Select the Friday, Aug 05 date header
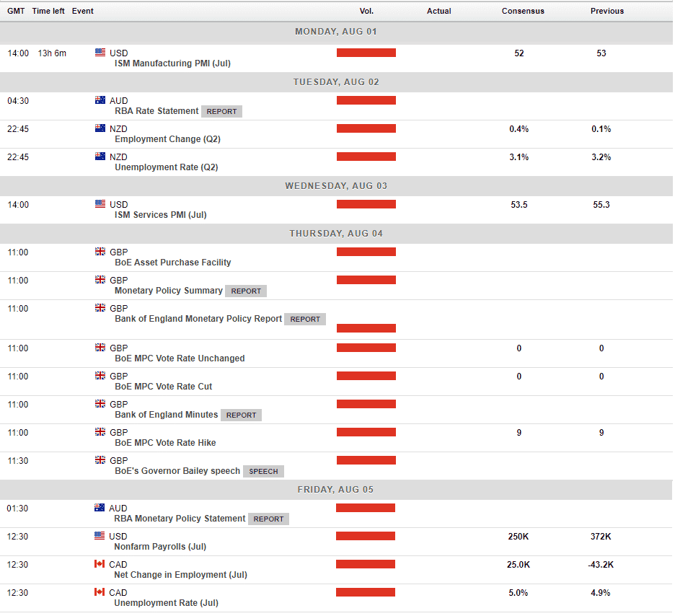The image size is (675, 616). 335,490
